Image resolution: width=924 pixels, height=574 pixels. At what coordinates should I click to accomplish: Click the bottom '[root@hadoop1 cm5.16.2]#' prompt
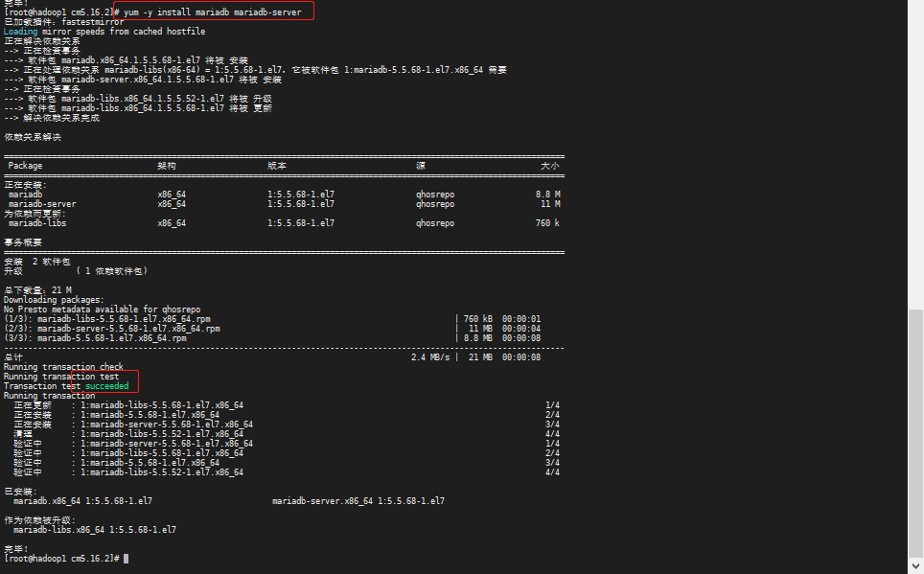(62, 558)
